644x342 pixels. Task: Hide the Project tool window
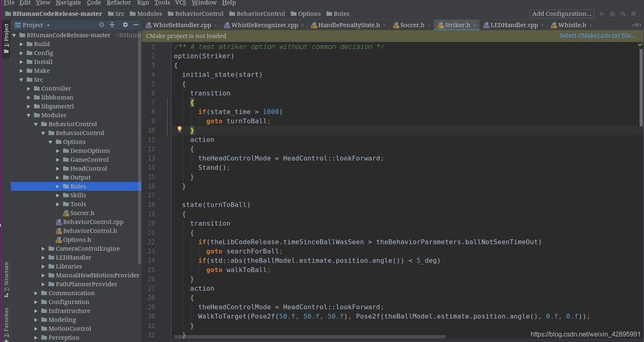pyautogui.click(x=136, y=25)
